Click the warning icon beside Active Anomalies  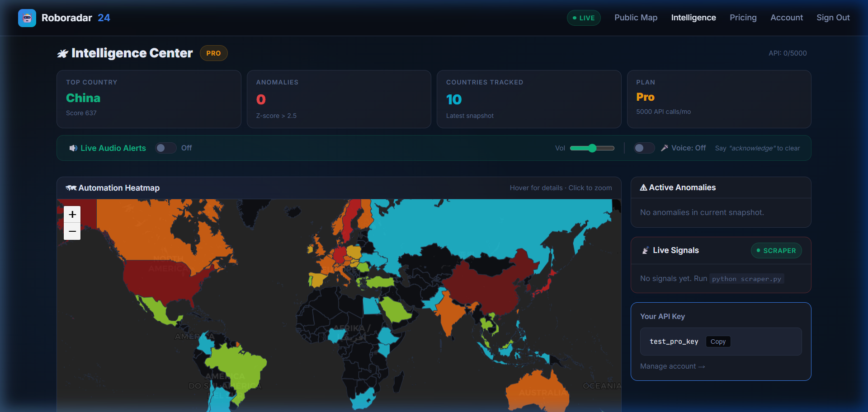pyautogui.click(x=644, y=187)
